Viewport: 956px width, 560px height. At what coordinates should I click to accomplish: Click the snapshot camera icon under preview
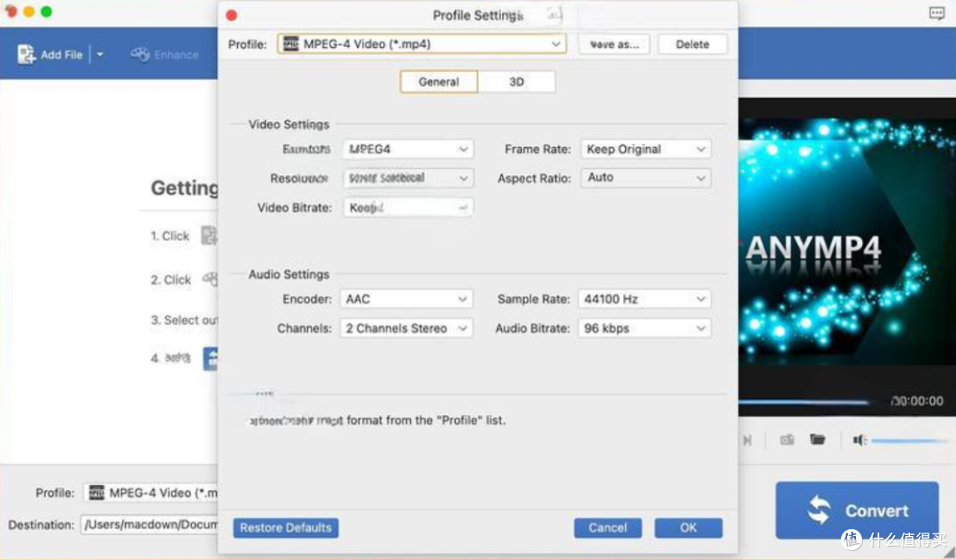click(787, 440)
